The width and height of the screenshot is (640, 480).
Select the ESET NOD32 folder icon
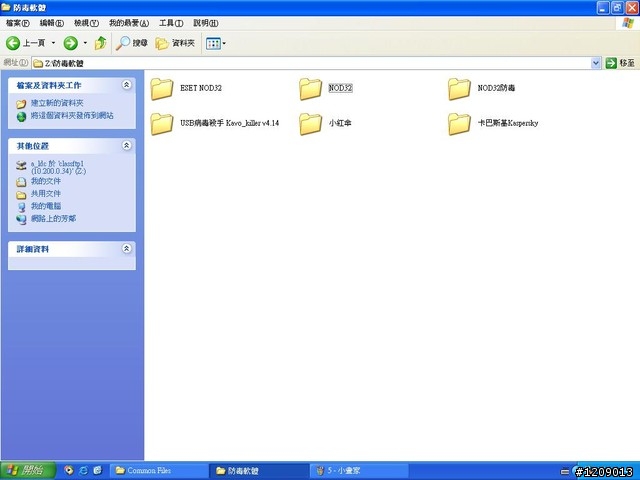[162, 89]
